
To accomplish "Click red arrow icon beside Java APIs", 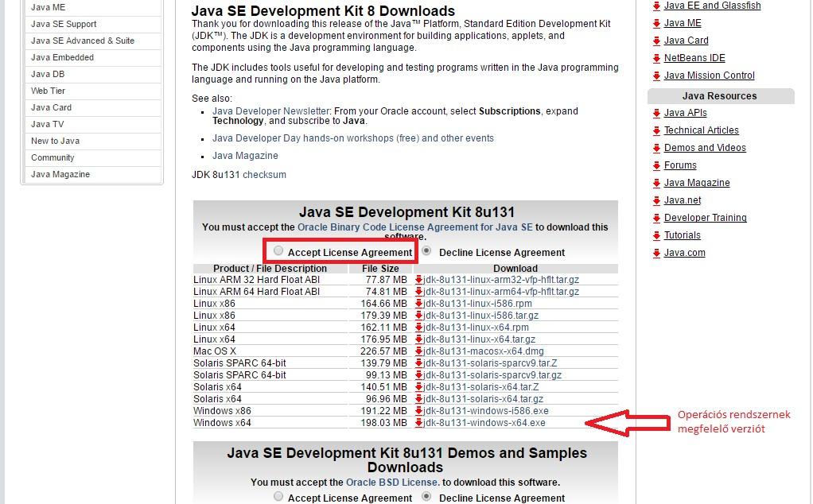I will 656,114.
